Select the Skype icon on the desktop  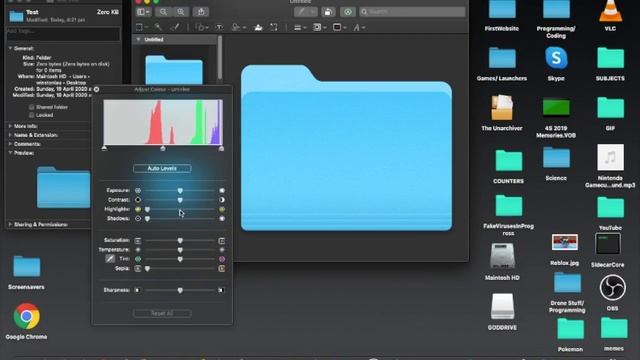[556, 58]
